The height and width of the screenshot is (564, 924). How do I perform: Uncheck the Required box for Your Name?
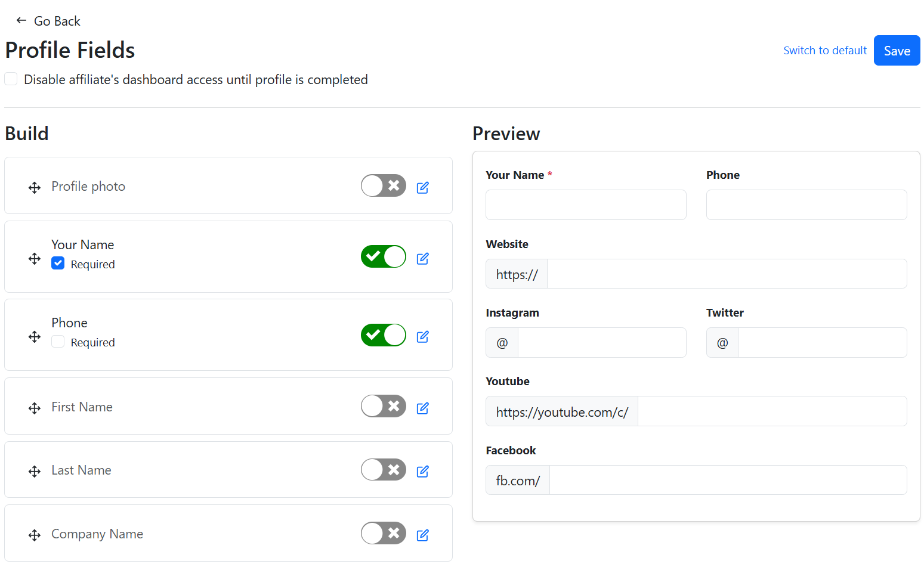point(58,264)
